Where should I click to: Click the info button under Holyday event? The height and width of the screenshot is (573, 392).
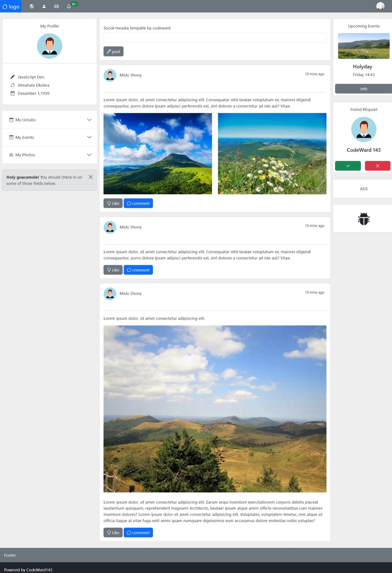click(x=363, y=89)
